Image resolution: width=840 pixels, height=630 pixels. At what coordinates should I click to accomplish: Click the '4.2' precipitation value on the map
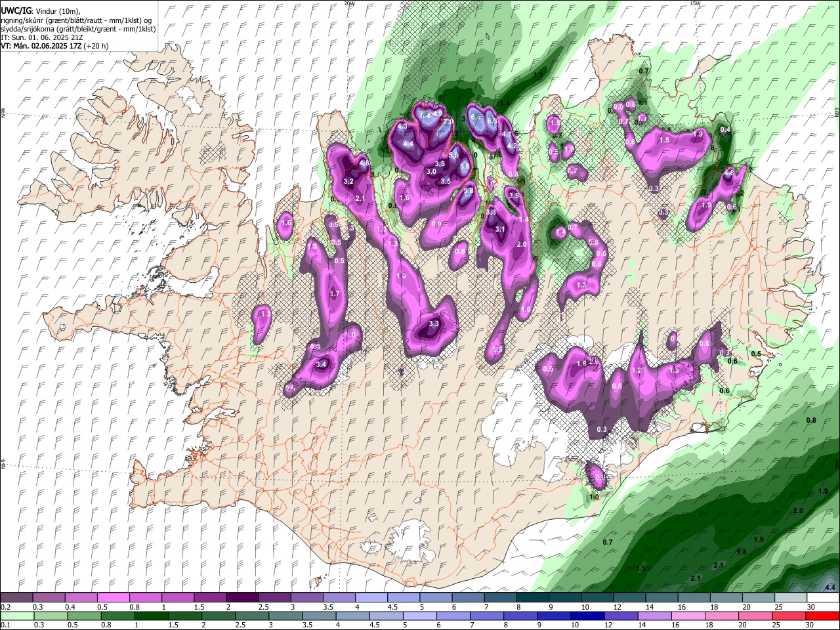[512, 146]
